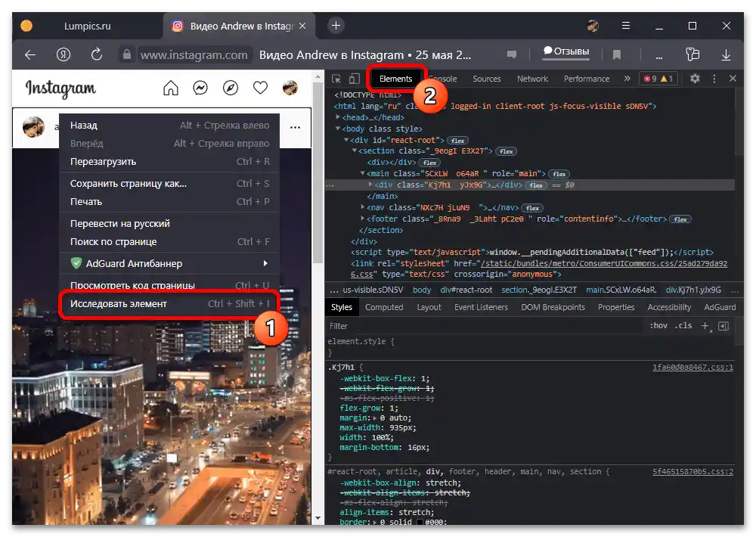Toggle computed styles sidebar icon

pyautogui.click(x=723, y=326)
